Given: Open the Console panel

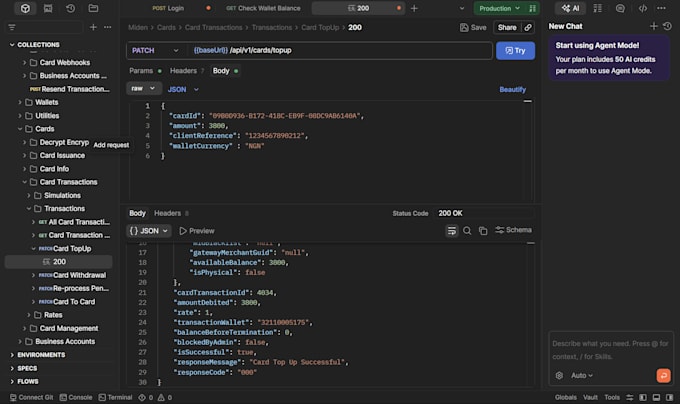Looking at the screenshot, I should [x=76, y=397].
